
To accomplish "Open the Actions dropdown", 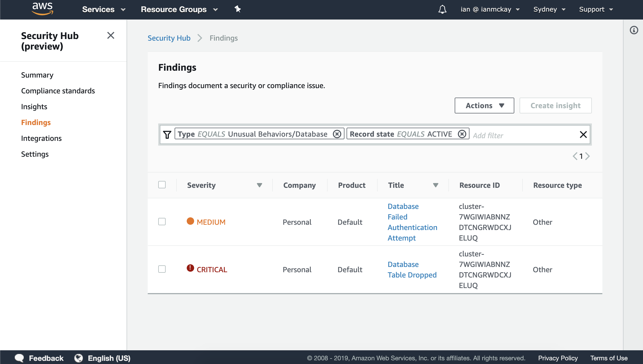I will tap(484, 106).
